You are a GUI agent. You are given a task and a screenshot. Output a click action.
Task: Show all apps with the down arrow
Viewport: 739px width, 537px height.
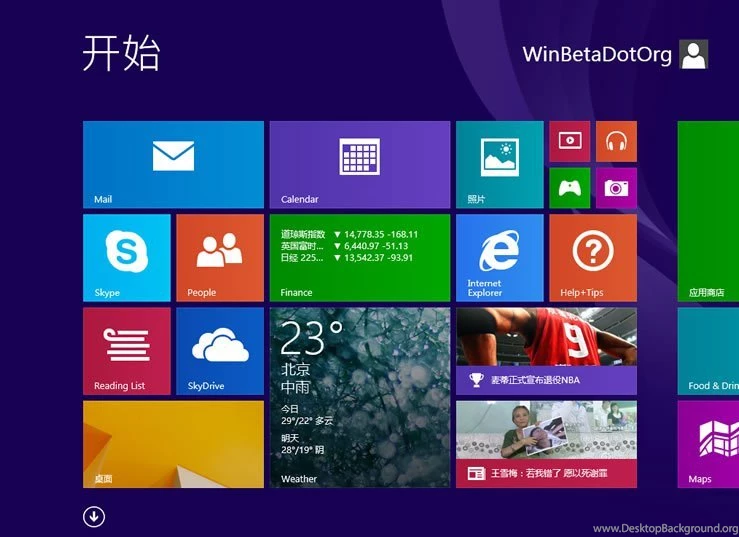click(94, 516)
